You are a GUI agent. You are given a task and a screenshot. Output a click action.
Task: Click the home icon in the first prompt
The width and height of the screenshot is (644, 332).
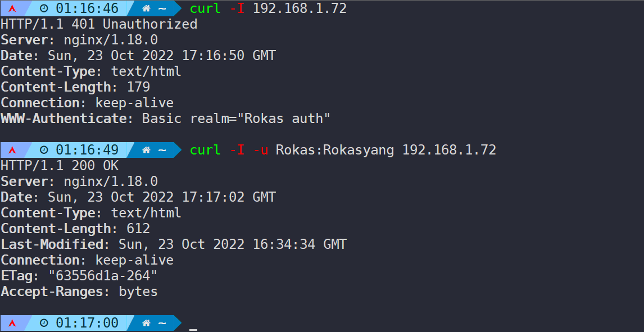(146, 8)
